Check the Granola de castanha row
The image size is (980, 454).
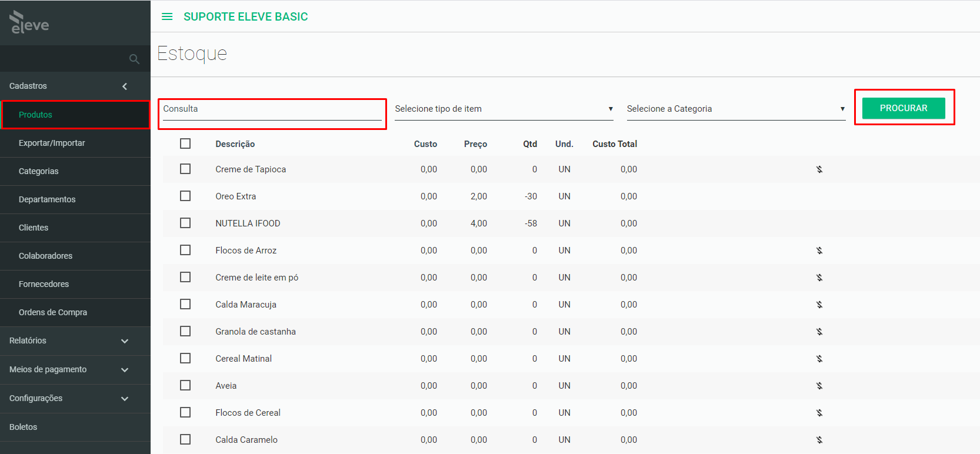click(185, 331)
